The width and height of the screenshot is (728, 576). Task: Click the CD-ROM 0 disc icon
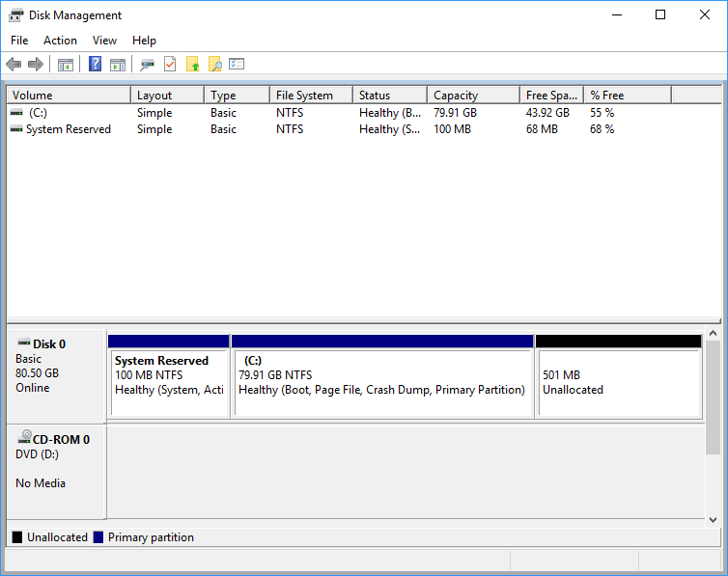pos(24,437)
